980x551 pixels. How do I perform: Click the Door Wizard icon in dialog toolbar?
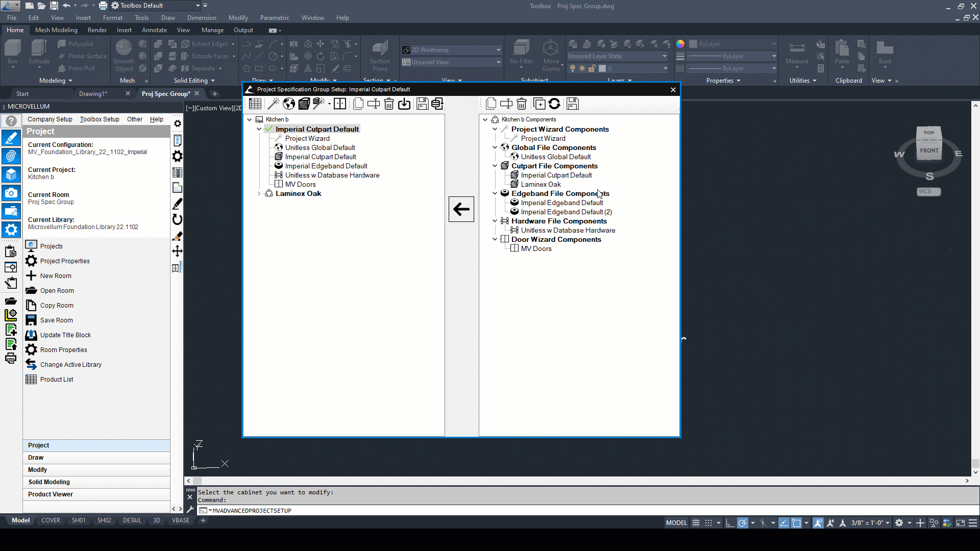coord(340,104)
